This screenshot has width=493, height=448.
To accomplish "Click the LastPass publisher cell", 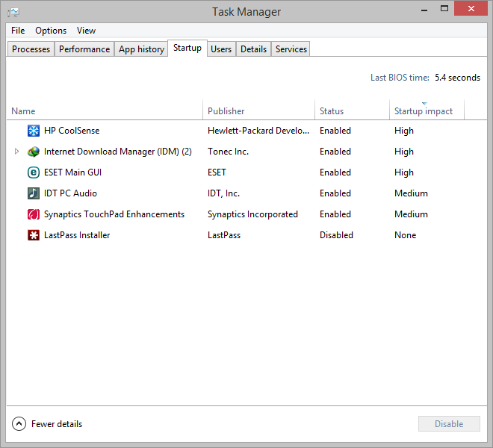I will 224,235.
